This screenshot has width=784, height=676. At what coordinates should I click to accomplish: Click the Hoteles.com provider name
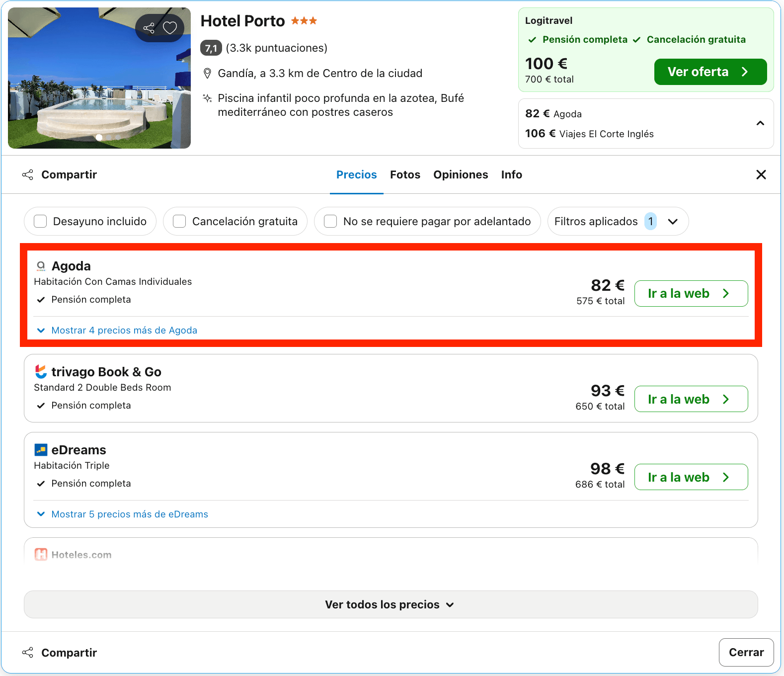pos(81,555)
